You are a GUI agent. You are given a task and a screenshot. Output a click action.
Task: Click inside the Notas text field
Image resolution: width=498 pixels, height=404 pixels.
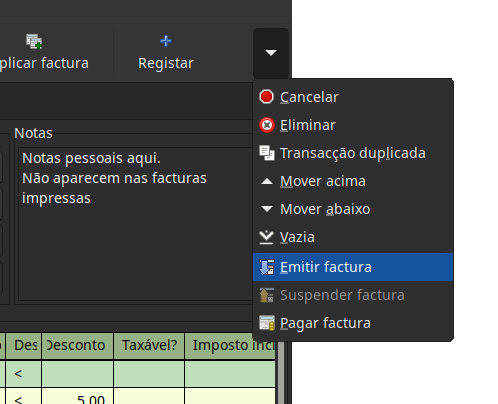135,224
